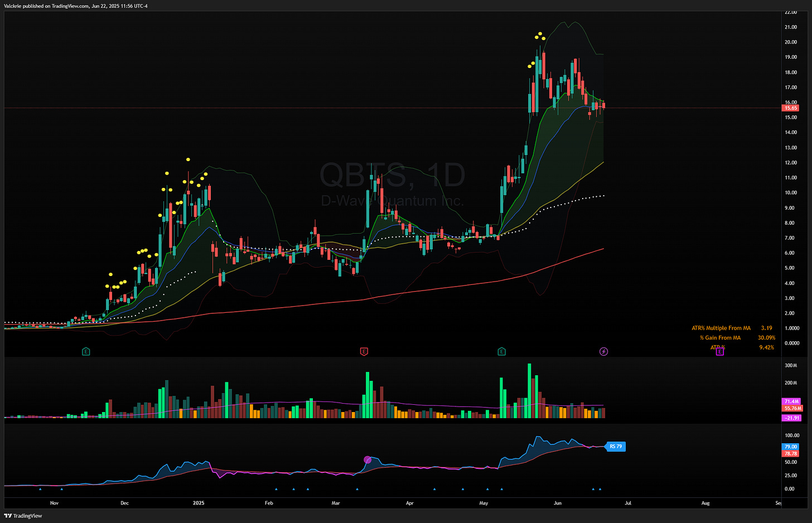The image size is (812, 523).
Task: Click the 20.00 price axis label
Action: 791,42
